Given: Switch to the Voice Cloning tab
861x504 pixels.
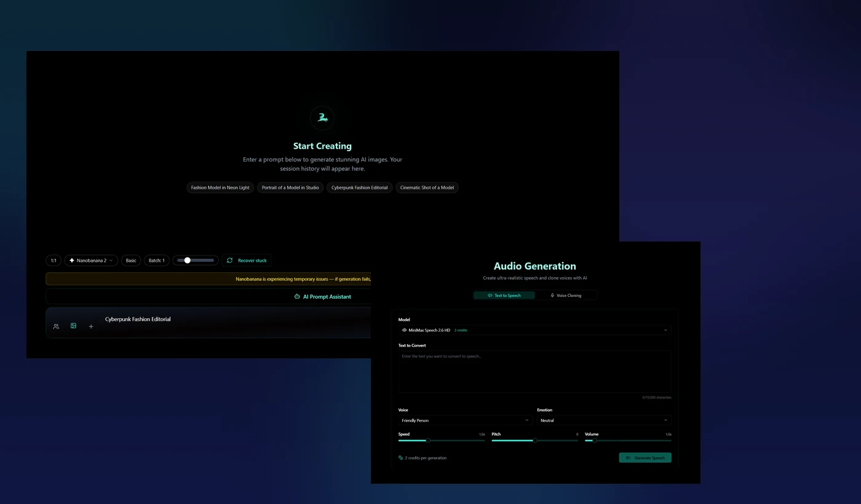Looking at the screenshot, I should (x=566, y=296).
